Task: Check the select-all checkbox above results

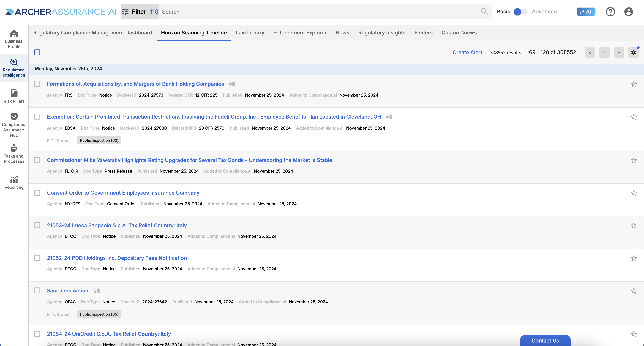Action: point(37,52)
